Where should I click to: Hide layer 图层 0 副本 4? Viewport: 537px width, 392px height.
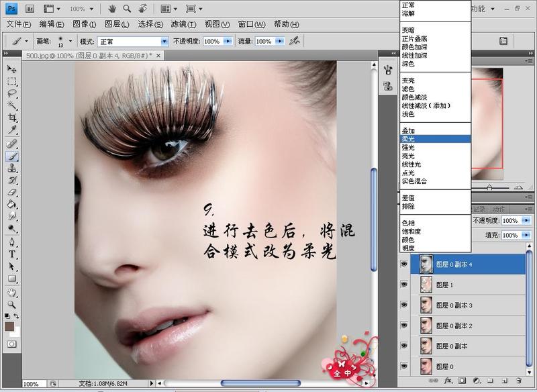[x=404, y=264]
